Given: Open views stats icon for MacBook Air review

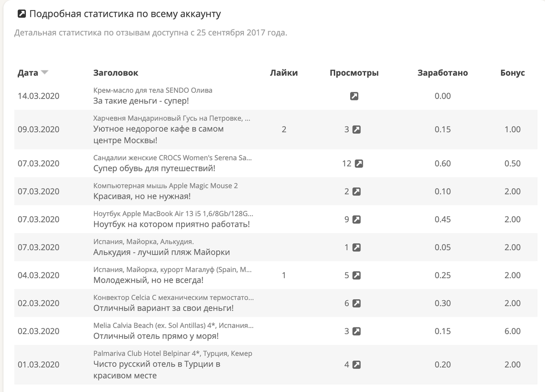Looking at the screenshot, I should point(357,220).
